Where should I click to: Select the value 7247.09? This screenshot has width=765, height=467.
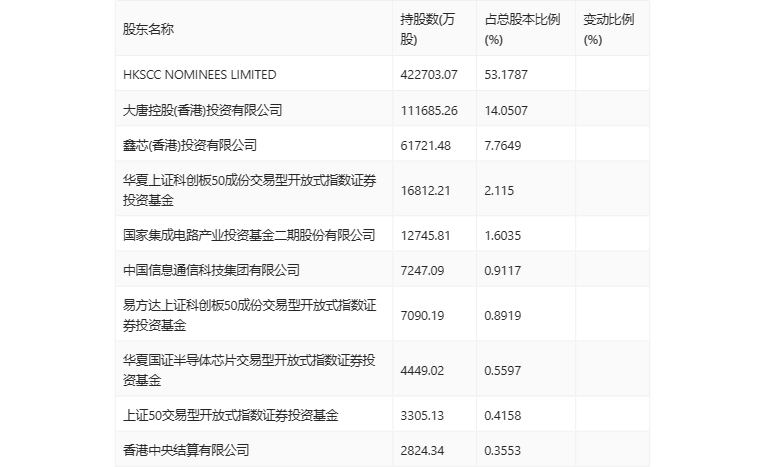click(x=422, y=271)
